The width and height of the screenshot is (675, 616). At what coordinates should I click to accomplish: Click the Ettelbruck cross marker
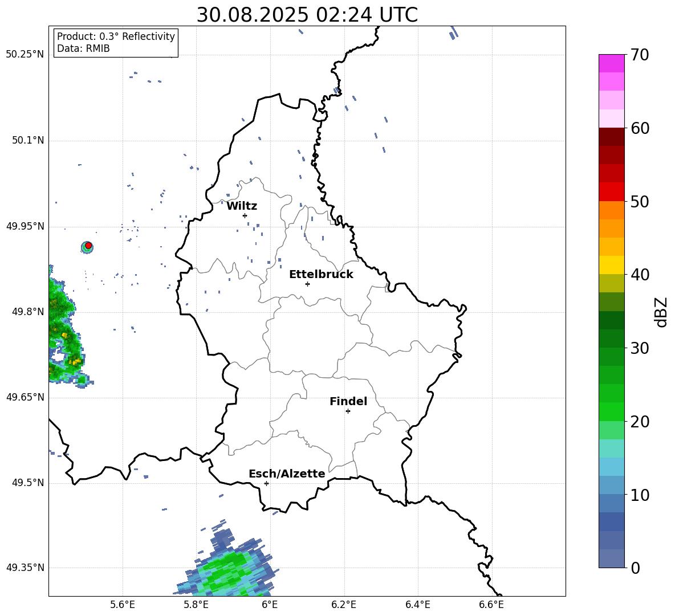[307, 284]
